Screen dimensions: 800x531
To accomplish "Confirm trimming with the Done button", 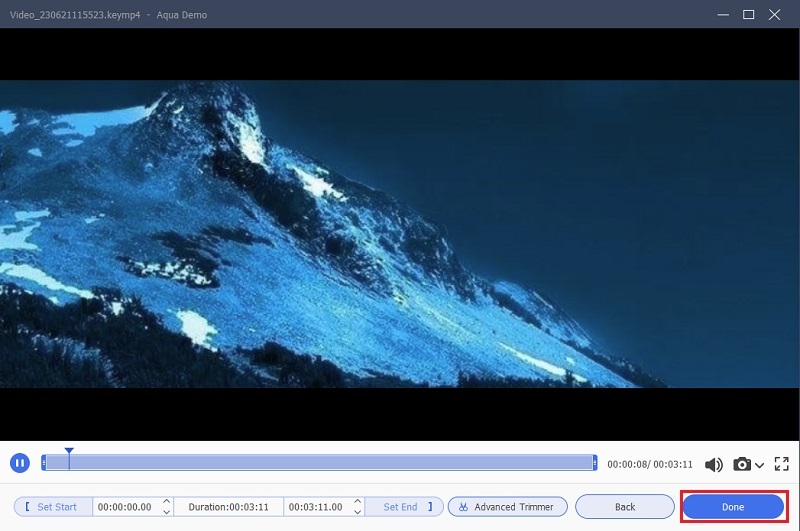I will point(733,507).
